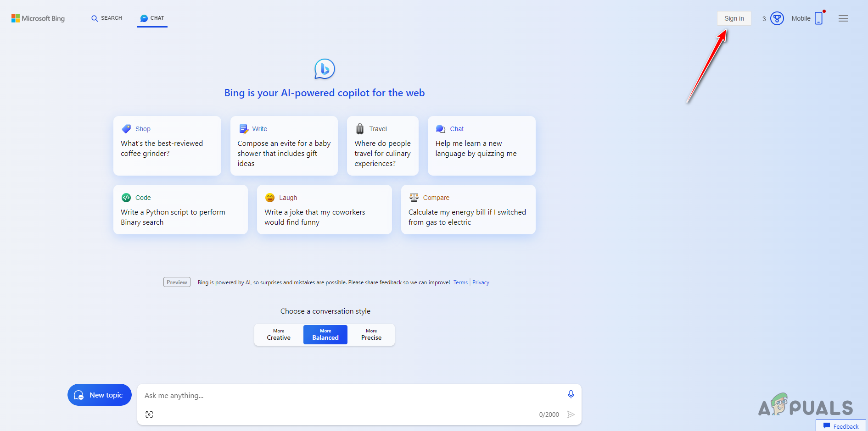The image size is (868, 431).
Task: Open the Search tab
Action: (106, 18)
